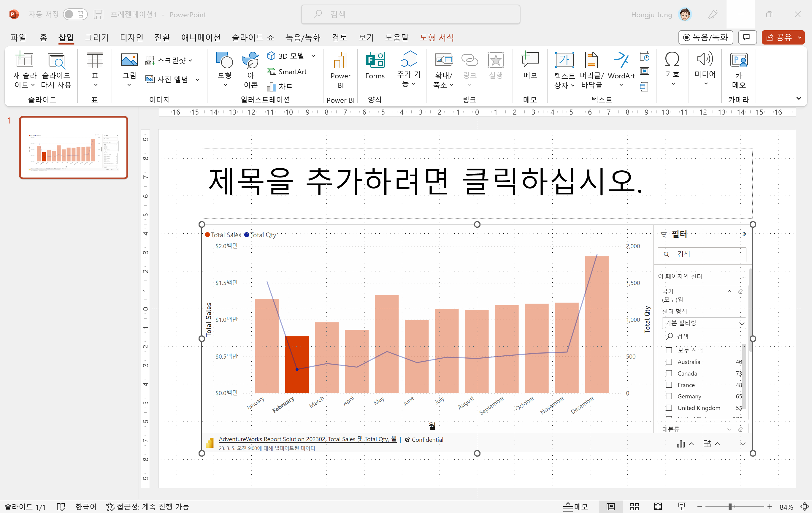Check the Germany filter checkbox

point(669,396)
